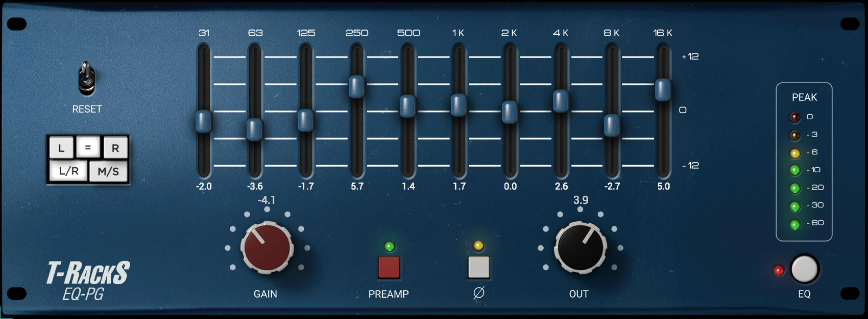Click the peak meter 0 dB LED
This screenshot has height=319, width=868.
[795, 117]
